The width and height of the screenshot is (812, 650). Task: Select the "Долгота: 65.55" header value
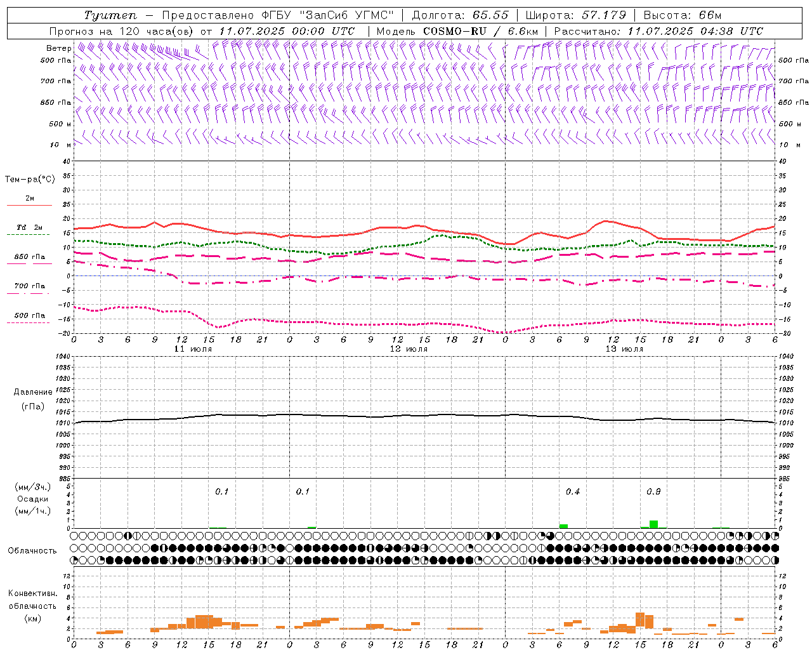460,15
